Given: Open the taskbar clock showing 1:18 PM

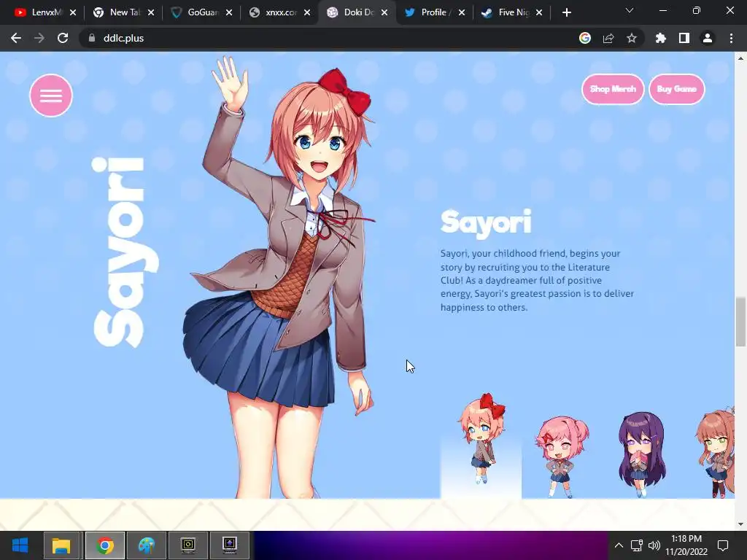Looking at the screenshot, I should (x=686, y=545).
